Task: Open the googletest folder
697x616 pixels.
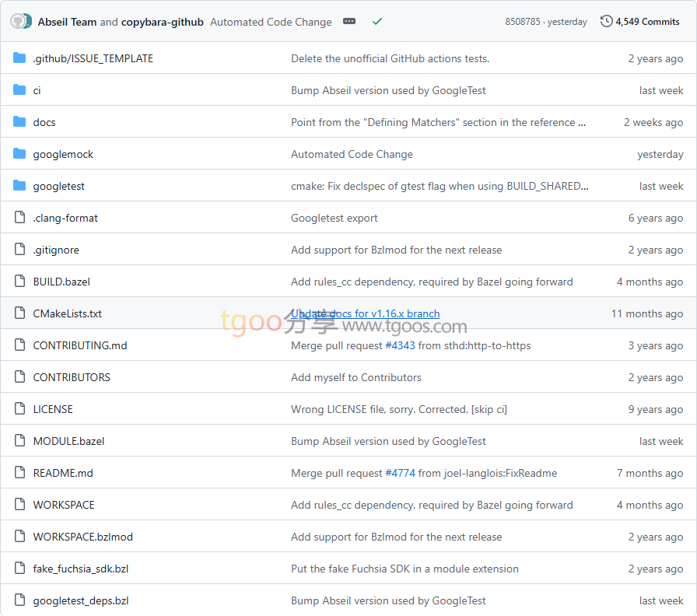Action: point(58,187)
